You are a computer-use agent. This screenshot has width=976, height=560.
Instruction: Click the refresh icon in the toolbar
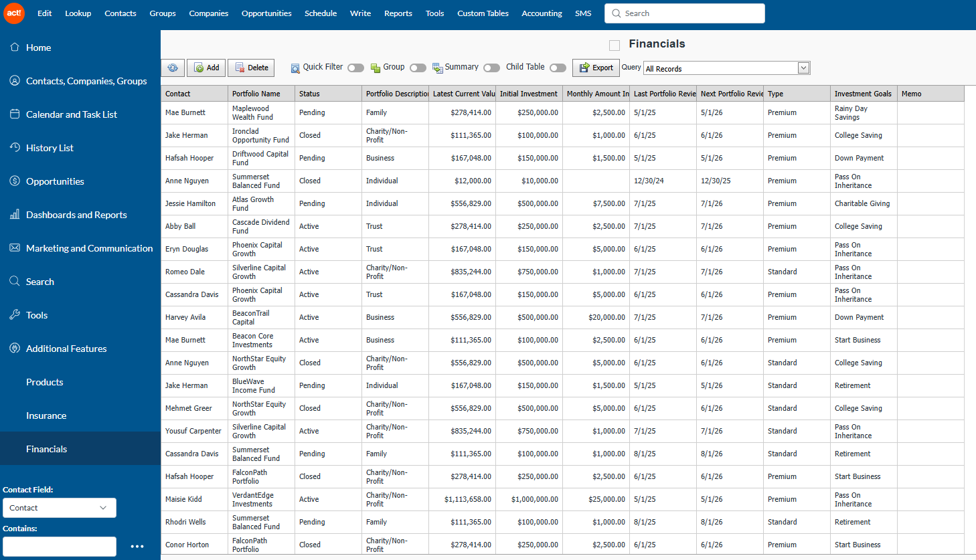point(173,68)
